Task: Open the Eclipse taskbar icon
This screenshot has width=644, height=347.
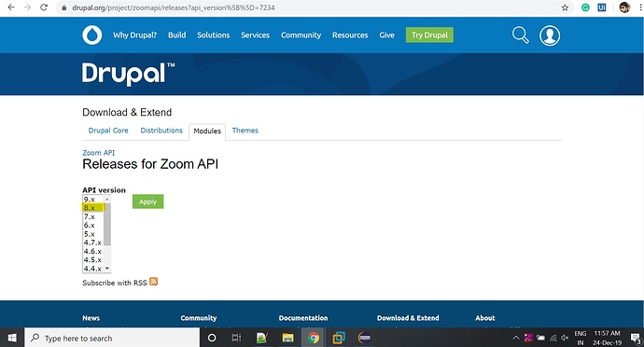Action: pos(364,338)
